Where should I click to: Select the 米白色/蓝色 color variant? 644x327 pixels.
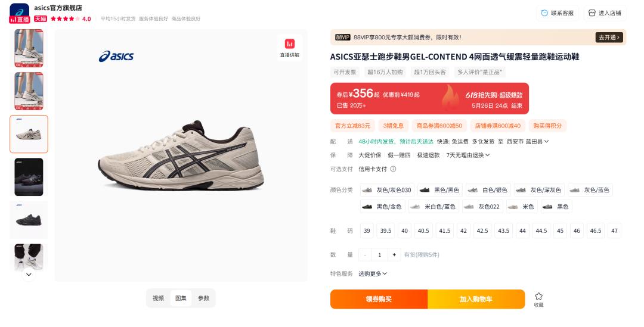click(434, 206)
